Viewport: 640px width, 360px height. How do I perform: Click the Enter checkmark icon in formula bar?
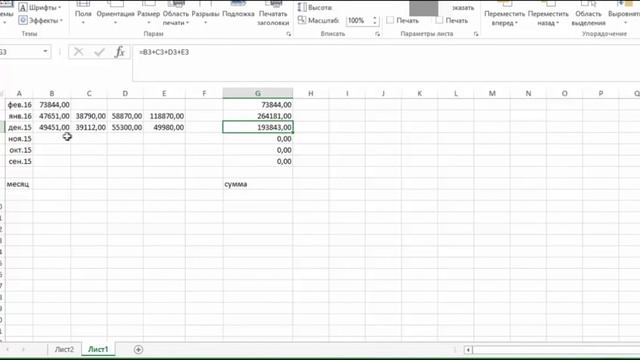pyautogui.click(x=99, y=52)
